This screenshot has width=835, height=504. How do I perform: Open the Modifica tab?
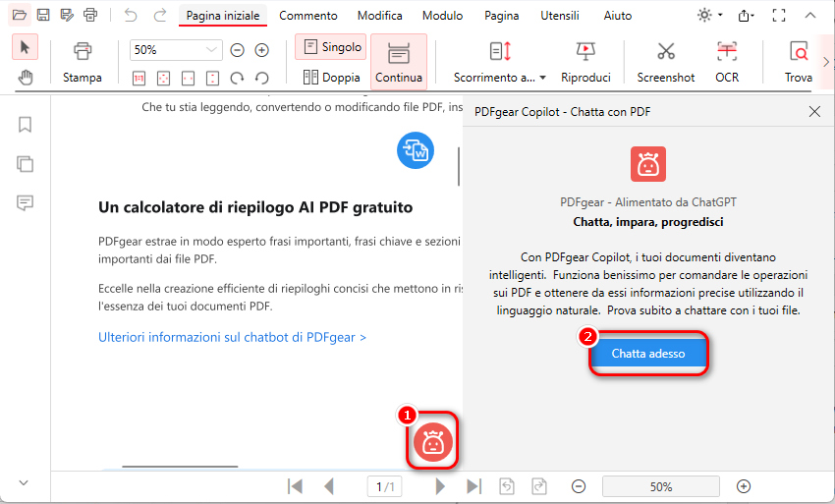point(380,16)
